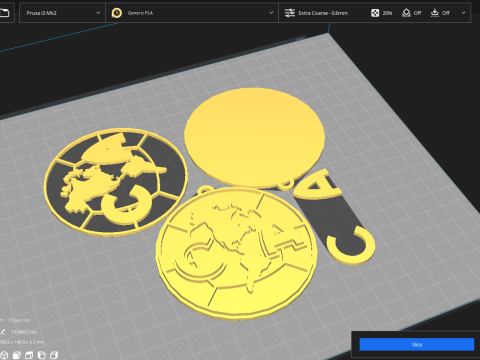Screen dimensions: 480x360
Task: Click the support structure icon
Action: (406, 13)
